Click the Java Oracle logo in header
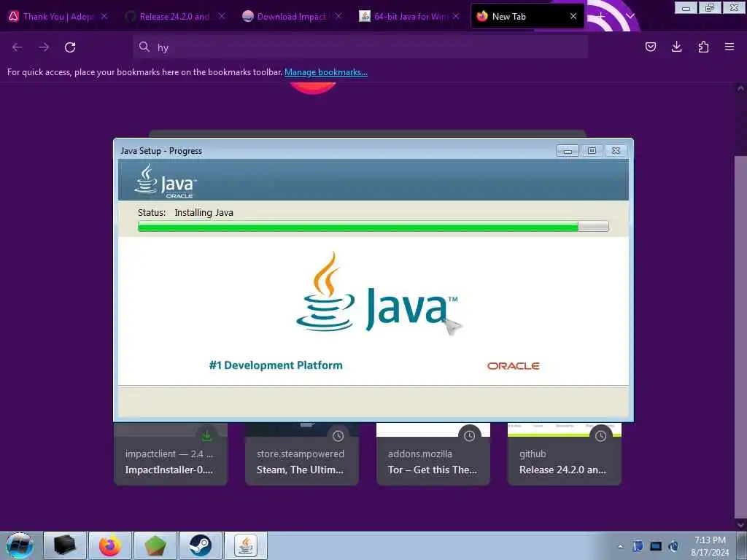Viewport: 747px width, 560px height. (x=166, y=181)
